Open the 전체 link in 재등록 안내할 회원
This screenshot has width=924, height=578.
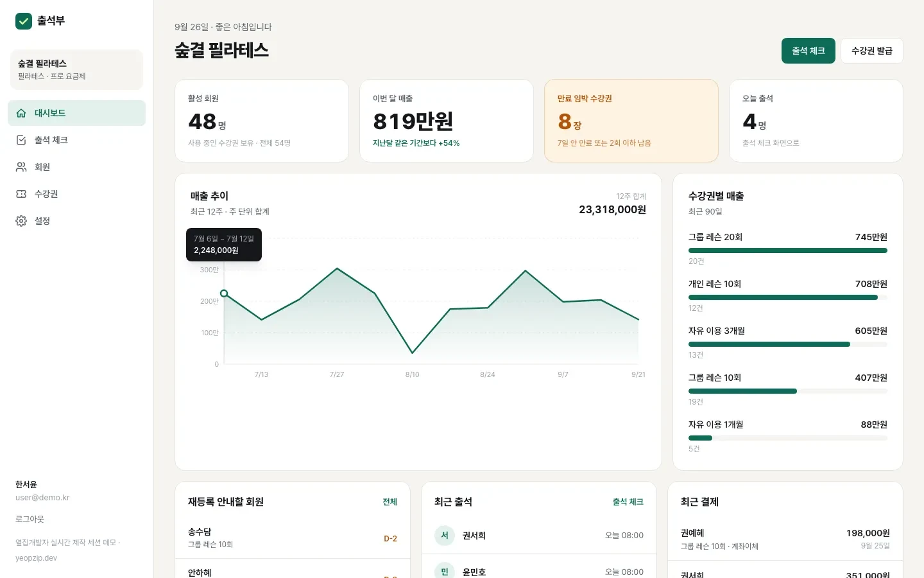[390, 502]
